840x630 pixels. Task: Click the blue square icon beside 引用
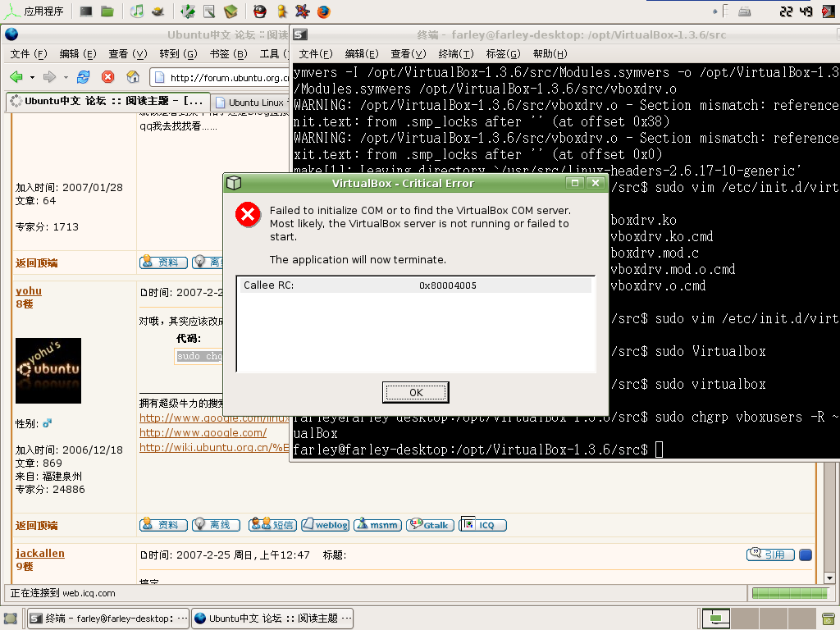(806, 555)
